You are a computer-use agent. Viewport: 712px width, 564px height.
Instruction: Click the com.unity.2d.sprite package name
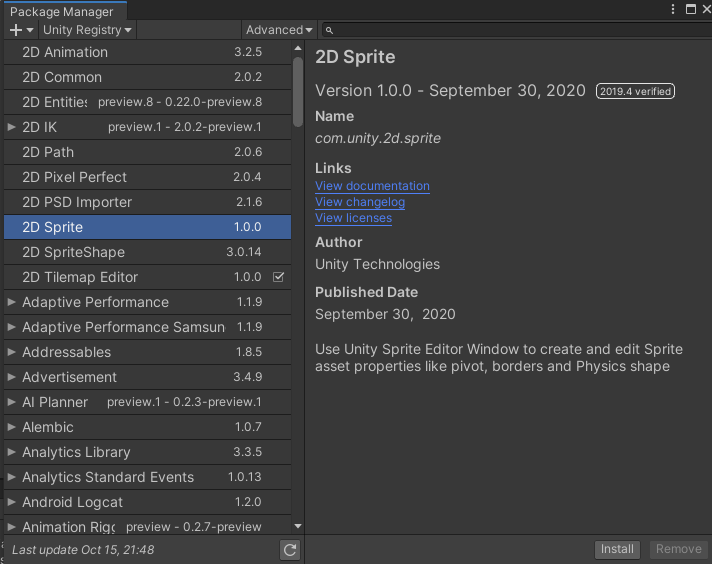pos(378,139)
